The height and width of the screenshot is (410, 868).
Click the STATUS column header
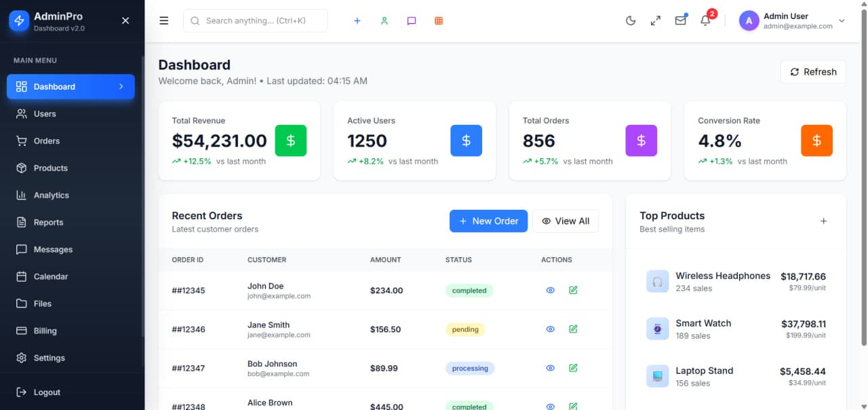[458, 260]
